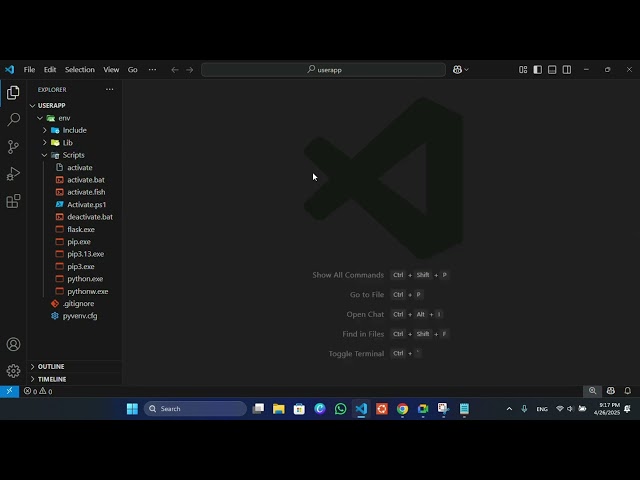The height and width of the screenshot is (480, 640).
Task: Select pip.exe in Scripts
Action: click(74, 242)
